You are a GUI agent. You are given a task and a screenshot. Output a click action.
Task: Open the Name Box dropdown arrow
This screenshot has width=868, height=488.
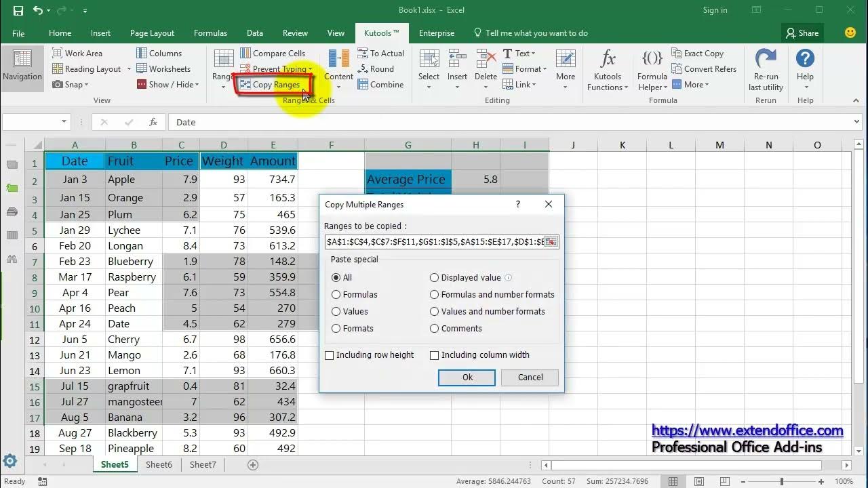click(64, 122)
